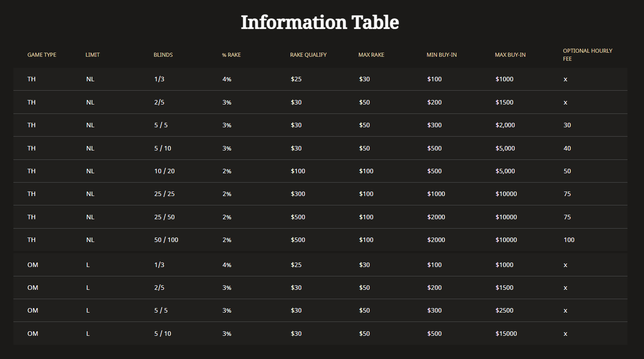Click the BLINDS column header
The image size is (644, 359).
point(163,55)
